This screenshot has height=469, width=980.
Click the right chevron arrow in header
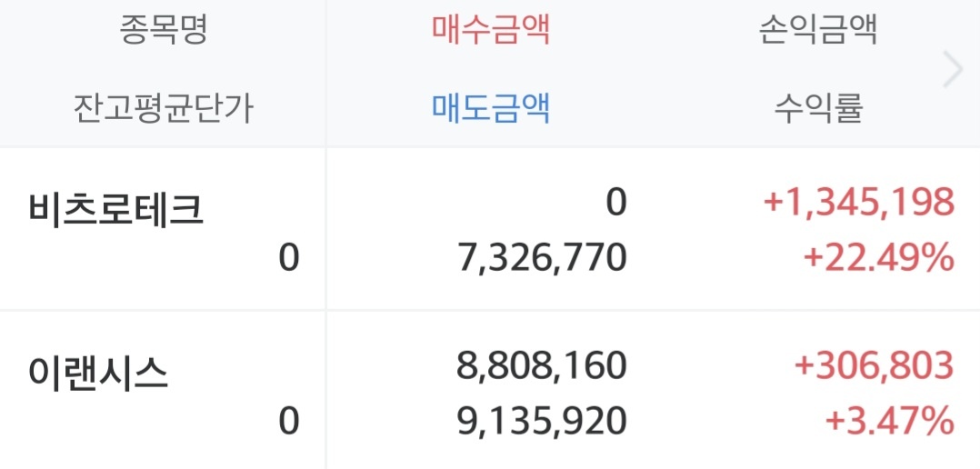953,70
